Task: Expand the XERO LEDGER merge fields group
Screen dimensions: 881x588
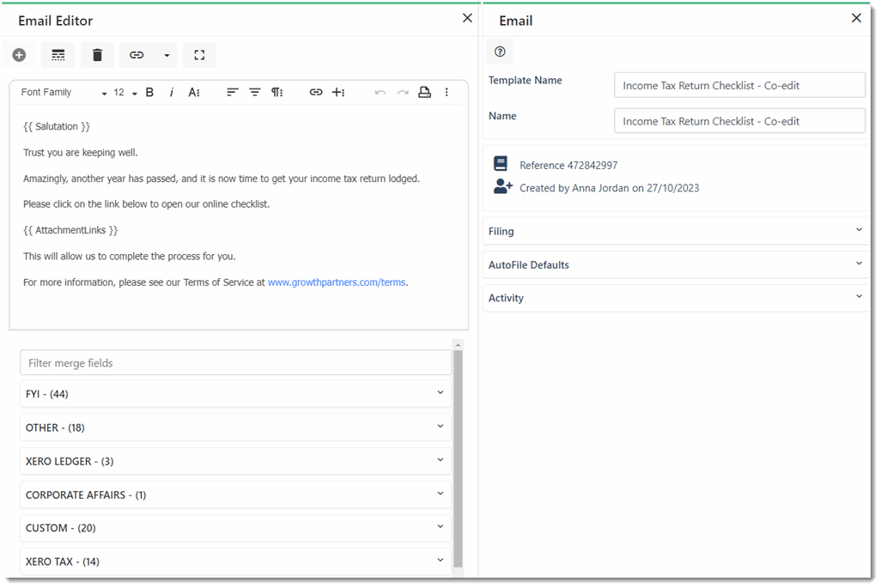Action: 234,461
